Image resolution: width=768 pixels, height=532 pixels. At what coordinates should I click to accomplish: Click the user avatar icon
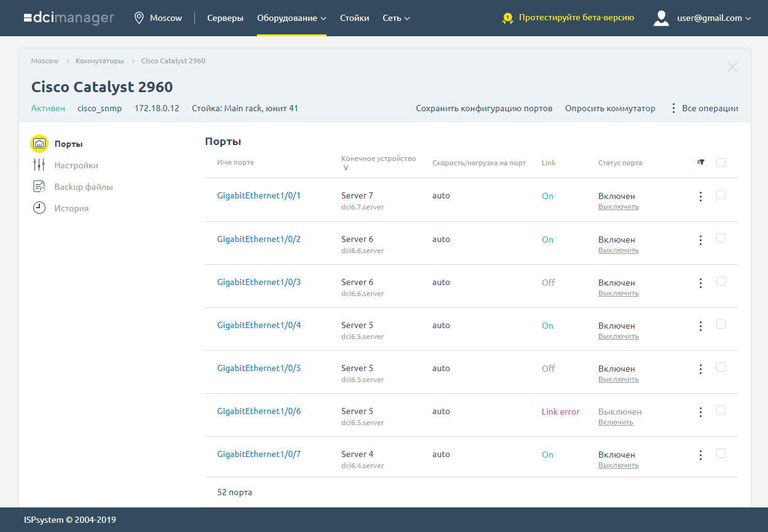pyautogui.click(x=661, y=18)
